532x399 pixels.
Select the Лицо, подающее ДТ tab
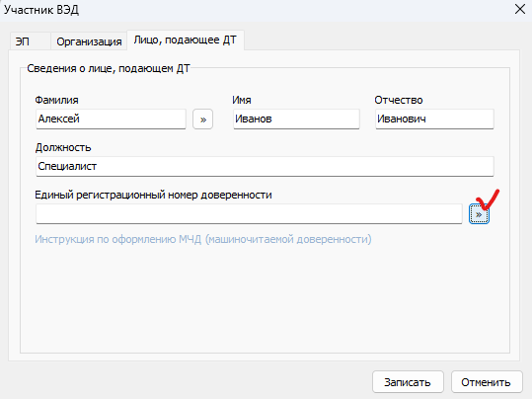click(186, 40)
